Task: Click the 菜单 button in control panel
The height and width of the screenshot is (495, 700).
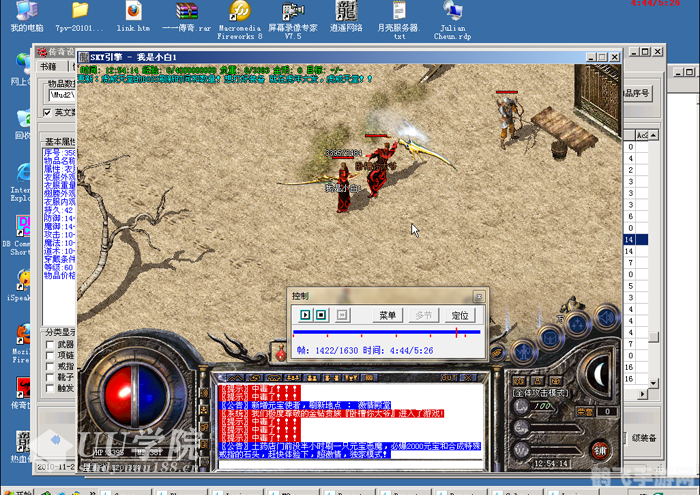Action: pos(387,315)
